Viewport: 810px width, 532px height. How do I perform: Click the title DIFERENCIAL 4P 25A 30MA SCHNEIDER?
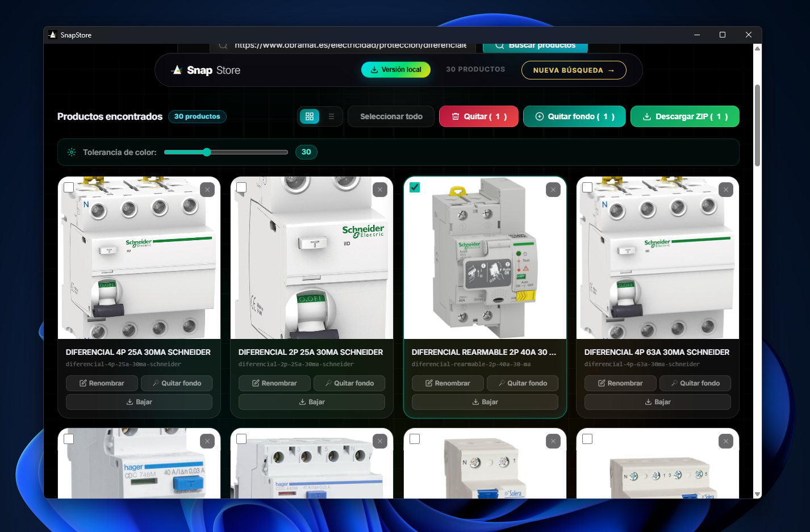coord(138,352)
